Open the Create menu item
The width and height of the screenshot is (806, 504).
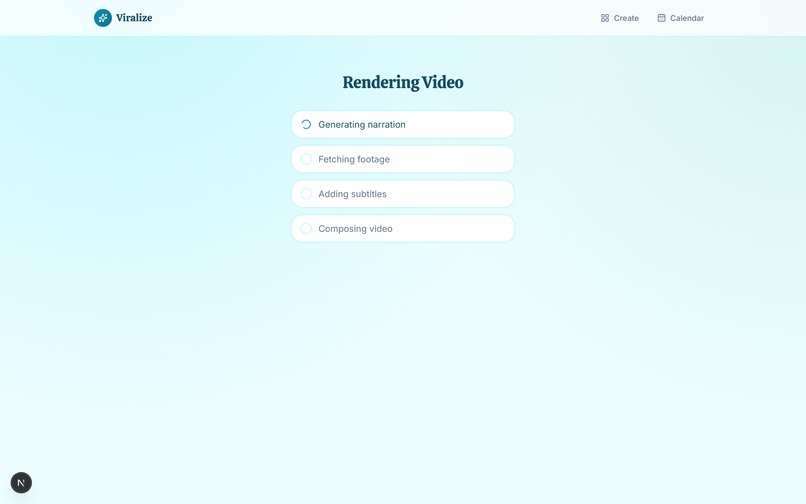point(620,18)
